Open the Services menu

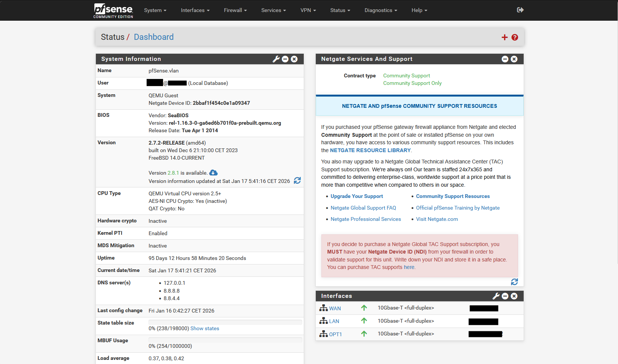coord(273,10)
